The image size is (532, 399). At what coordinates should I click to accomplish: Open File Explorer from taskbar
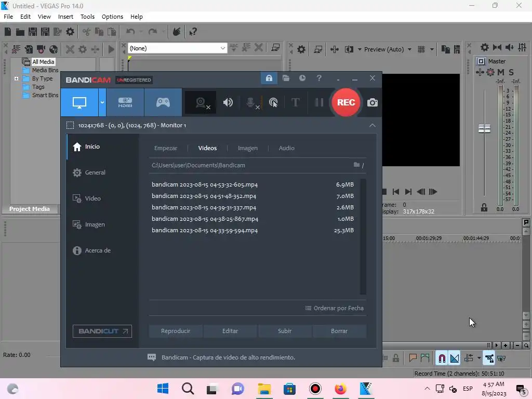(x=264, y=389)
